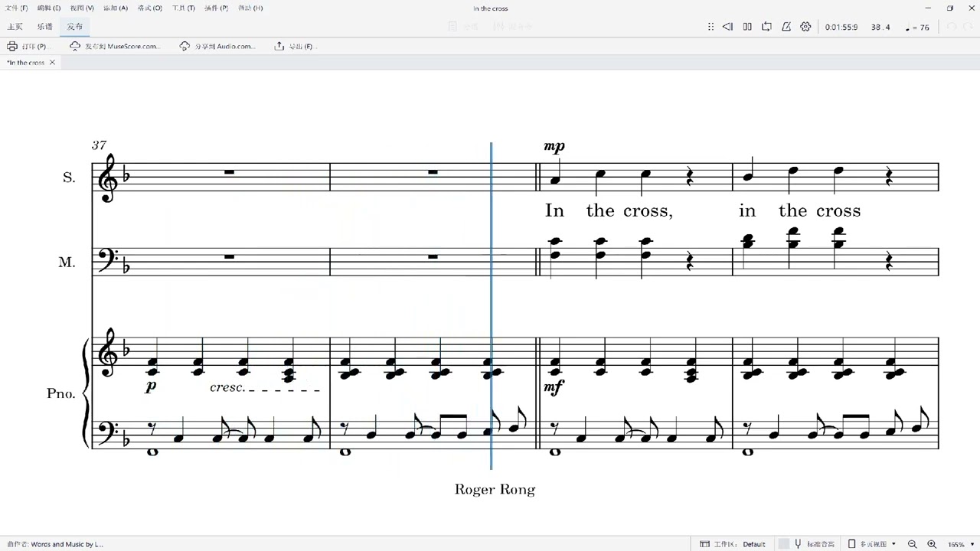The width and height of the screenshot is (980, 551).
Task: Click the 打印 (P) print button
Action: click(28, 46)
